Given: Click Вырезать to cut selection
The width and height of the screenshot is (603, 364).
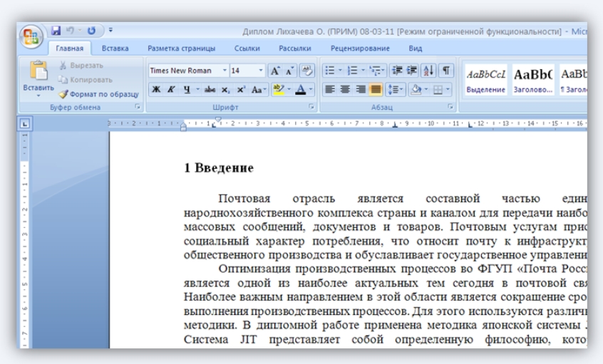Looking at the screenshot, I should click(82, 66).
